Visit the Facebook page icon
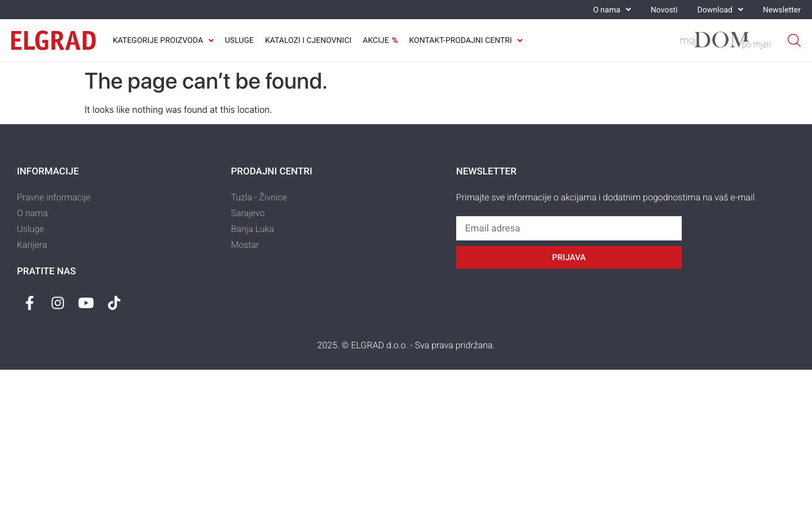The image size is (812, 508). coord(30,303)
